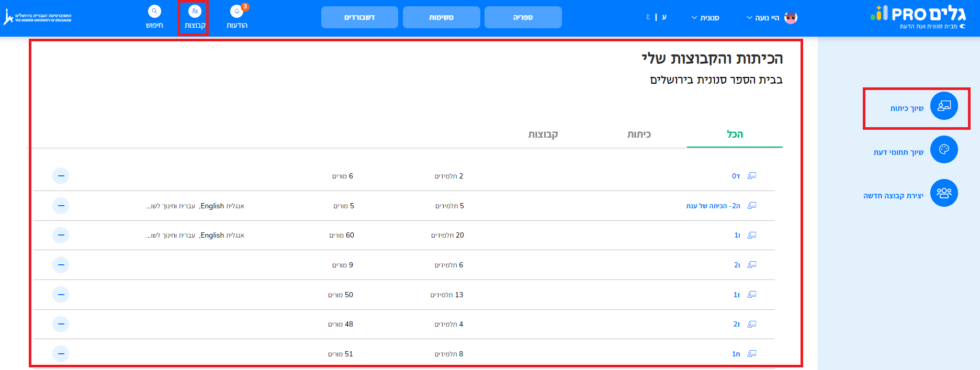
Task: Click '8 תלמידים' in the ח1 row
Action: click(x=449, y=354)
